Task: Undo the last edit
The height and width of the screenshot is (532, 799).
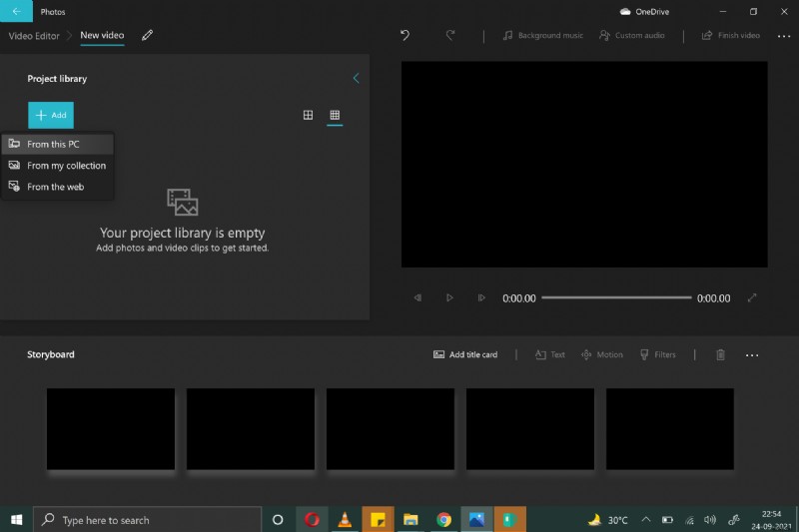Action: click(404, 35)
